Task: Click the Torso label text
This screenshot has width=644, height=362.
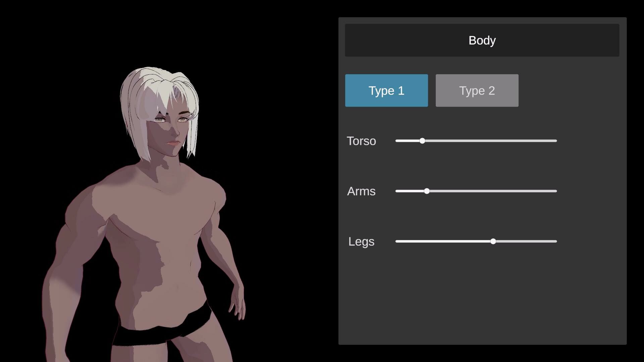Action: click(361, 141)
